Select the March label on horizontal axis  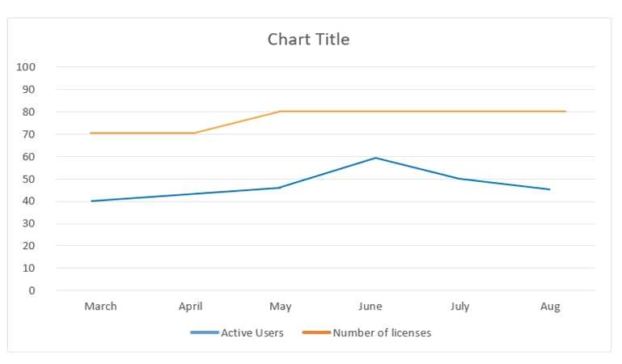pos(100,307)
